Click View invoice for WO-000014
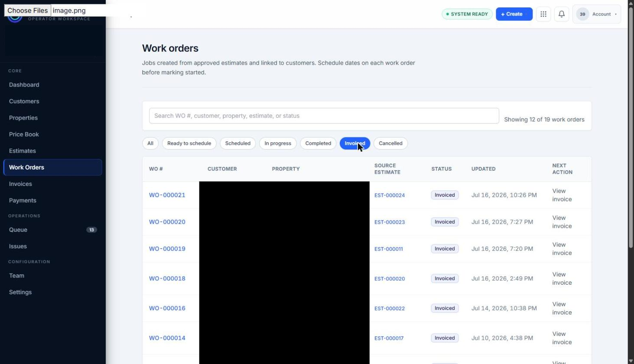 pos(562,338)
